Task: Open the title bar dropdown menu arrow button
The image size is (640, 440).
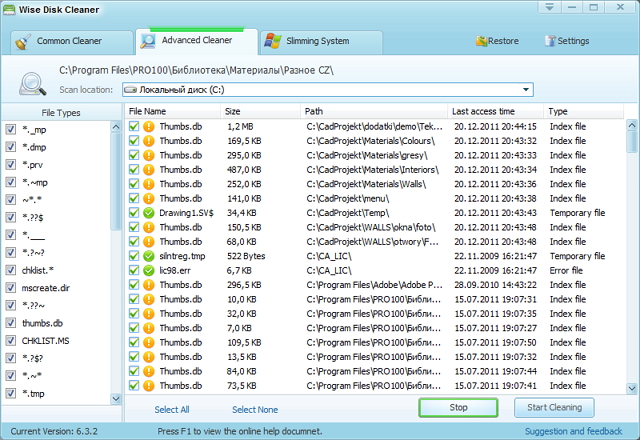Action: pos(549,7)
